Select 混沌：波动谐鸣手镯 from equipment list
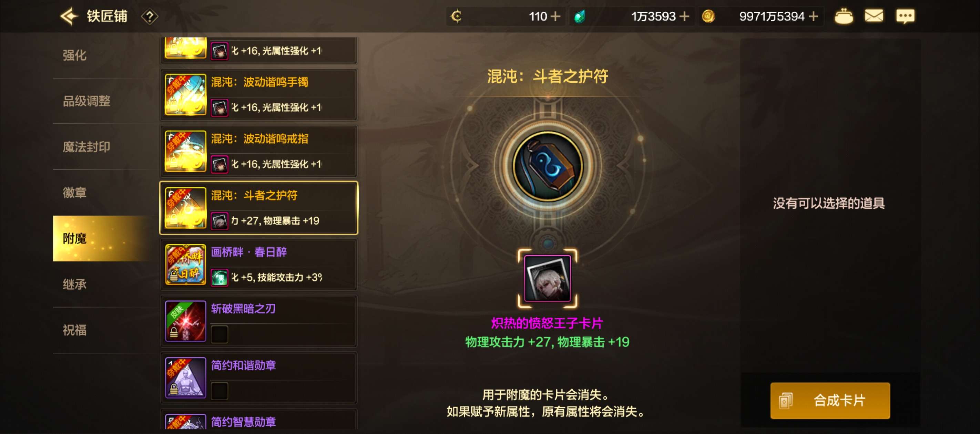The image size is (980, 434). [259, 95]
